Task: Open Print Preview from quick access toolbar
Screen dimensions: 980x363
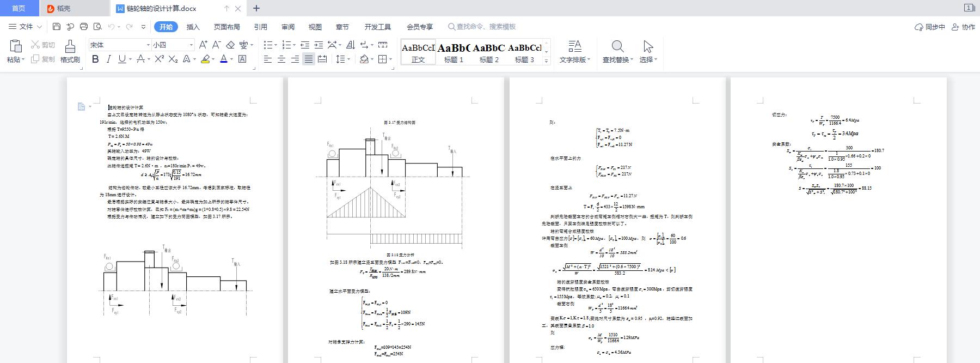Action: pos(97,26)
